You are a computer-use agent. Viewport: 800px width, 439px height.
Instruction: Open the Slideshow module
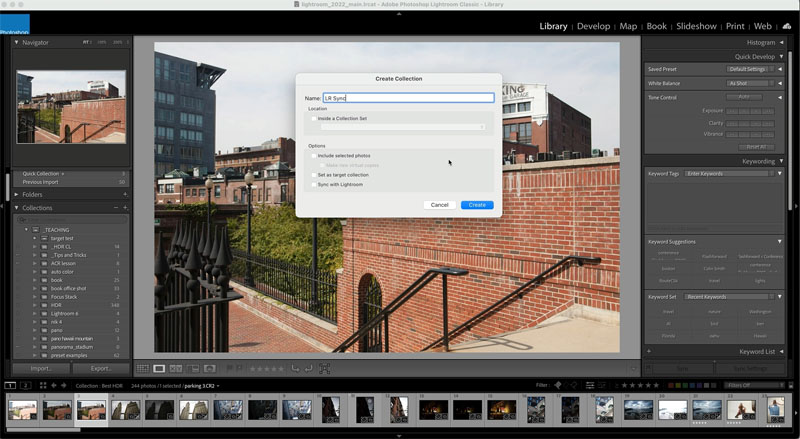tap(696, 26)
